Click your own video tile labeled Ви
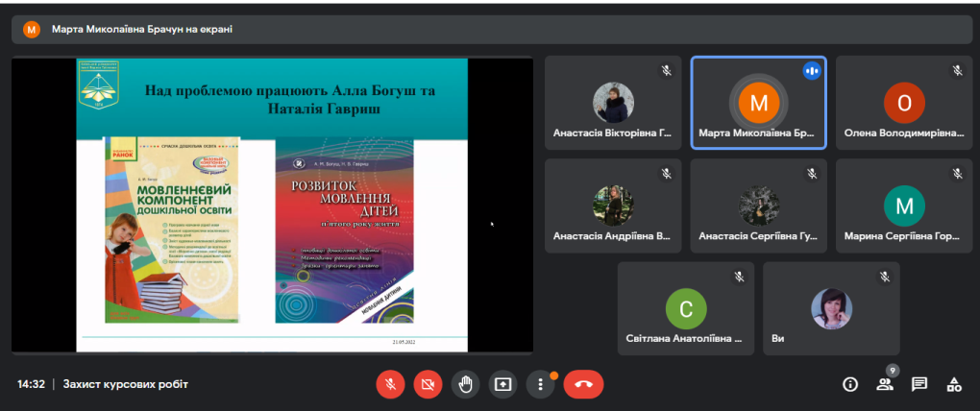980x411 pixels. (x=831, y=308)
